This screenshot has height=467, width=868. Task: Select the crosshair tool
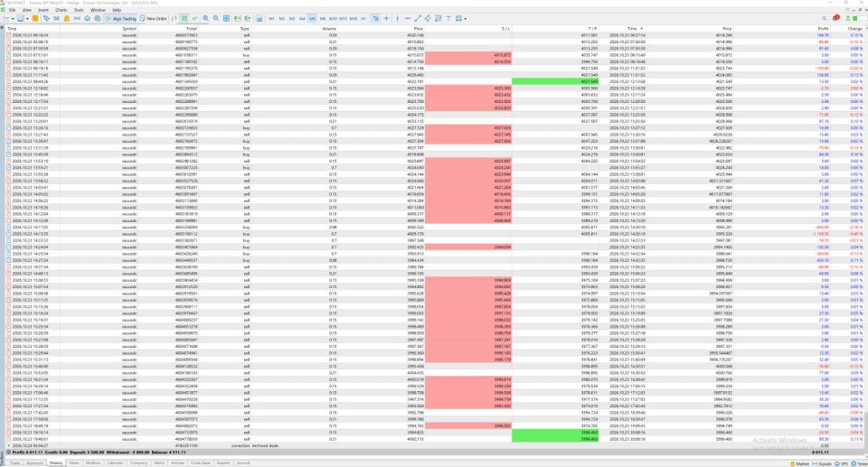[x=386, y=18]
